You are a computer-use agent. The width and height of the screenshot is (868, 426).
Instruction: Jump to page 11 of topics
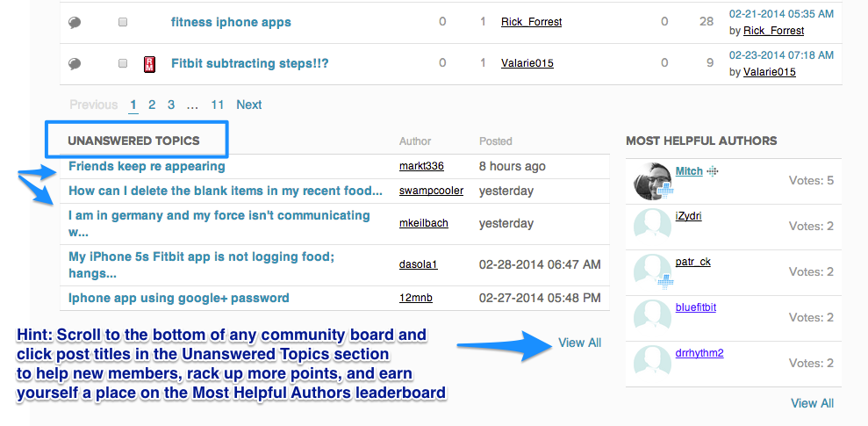[218, 105]
